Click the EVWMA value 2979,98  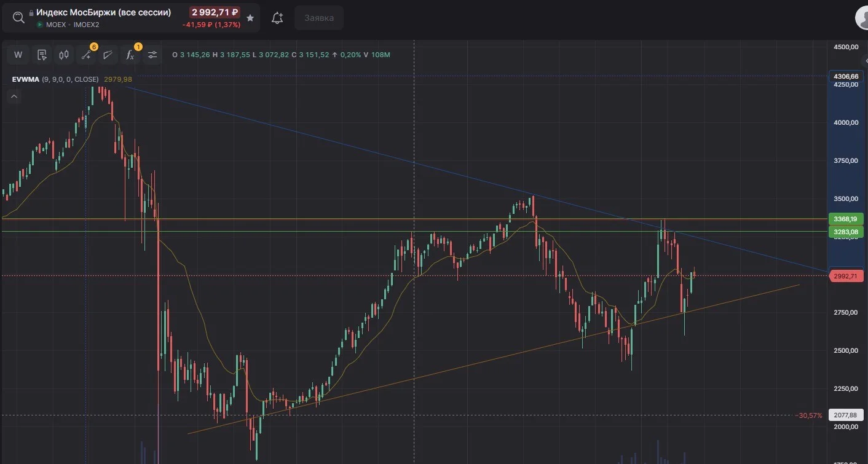coord(118,79)
